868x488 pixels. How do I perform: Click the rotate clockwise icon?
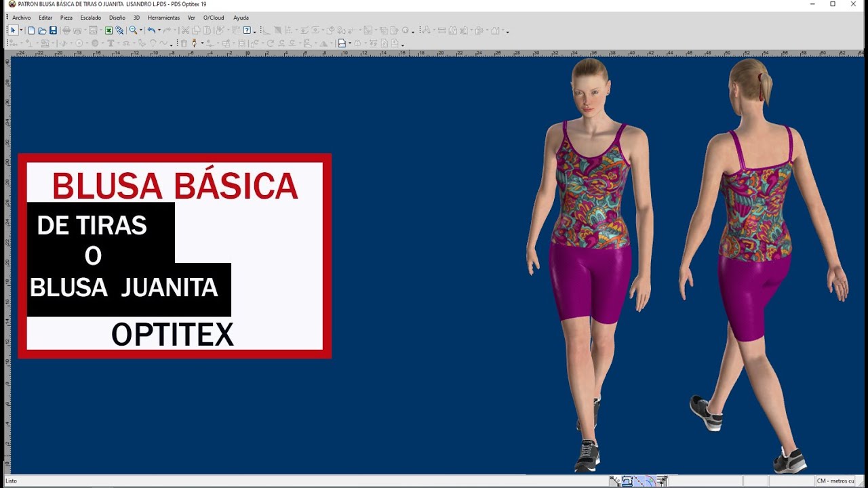pyautogui.click(x=271, y=43)
